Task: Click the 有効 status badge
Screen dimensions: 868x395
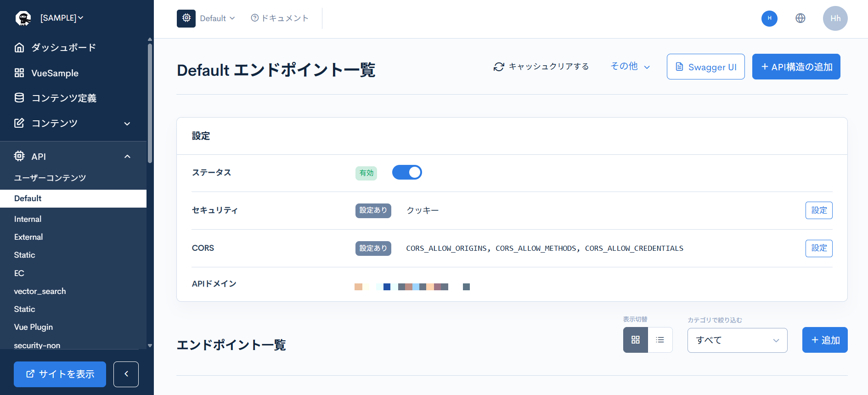Action: 366,173
